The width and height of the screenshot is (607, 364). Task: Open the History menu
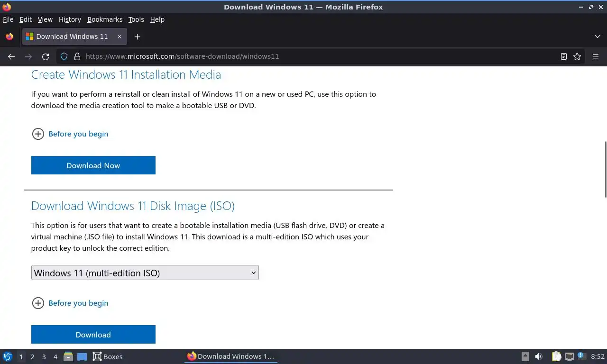pyautogui.click(x=70, y=19)
